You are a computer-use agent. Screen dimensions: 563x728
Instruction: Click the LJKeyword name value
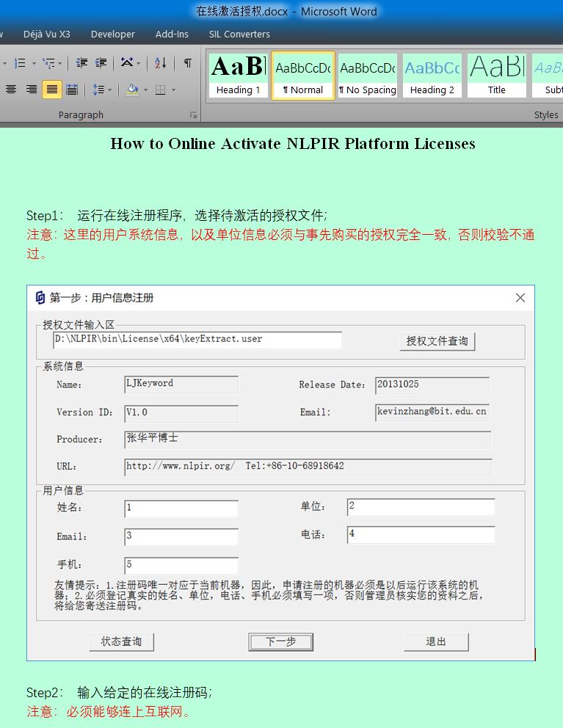click(181, 384)
